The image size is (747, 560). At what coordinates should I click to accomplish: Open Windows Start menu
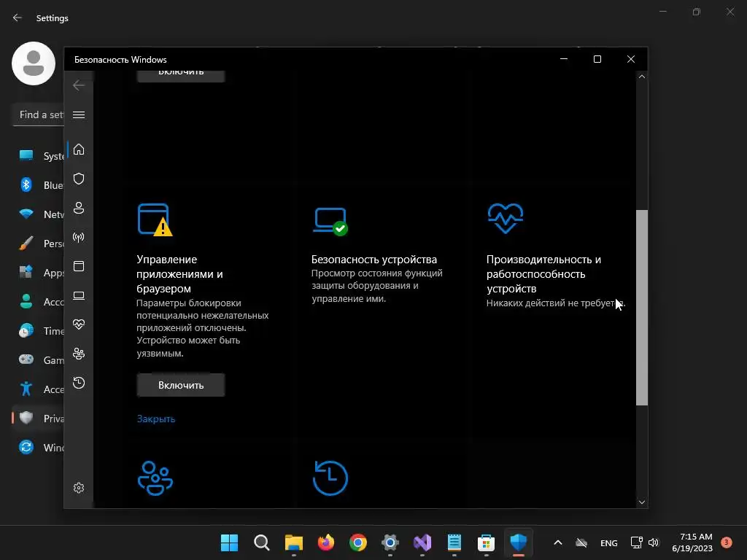(229, 542)
